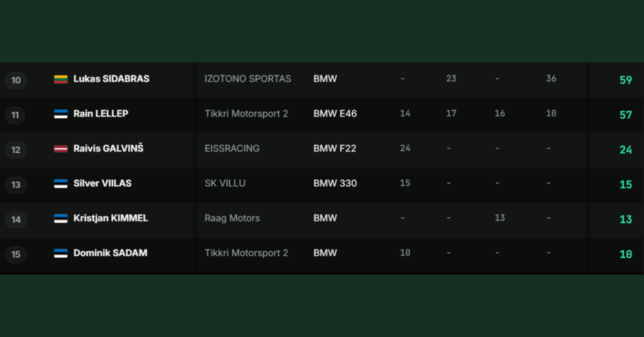
Task: Click the EISSRACING team name
Action: click(x=232, y=148)
